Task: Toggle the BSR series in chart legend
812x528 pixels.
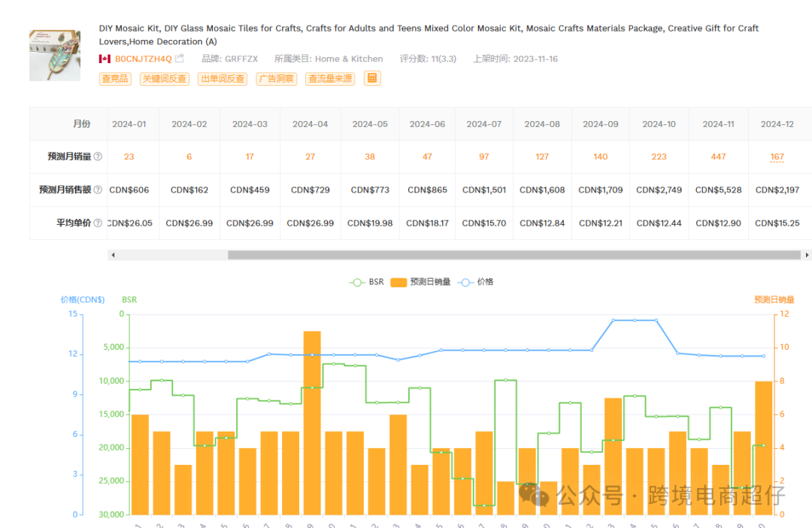Action: coord(367,282)
